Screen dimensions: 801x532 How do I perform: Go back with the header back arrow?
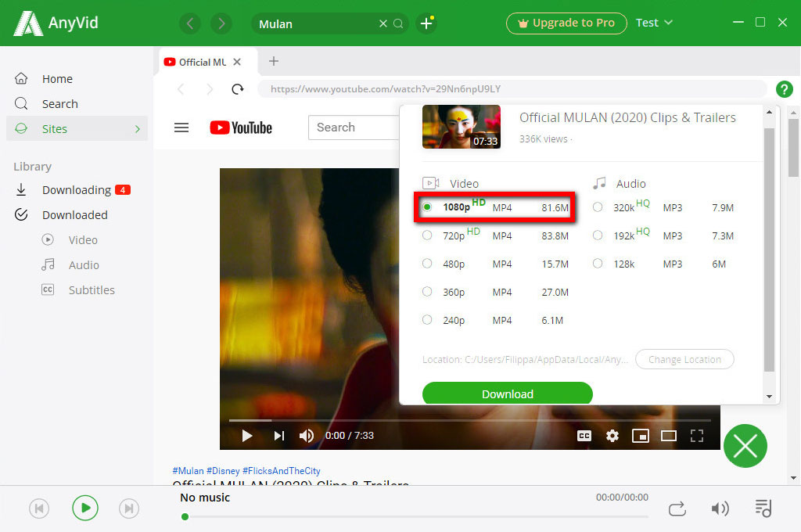[x=190, y=23]
